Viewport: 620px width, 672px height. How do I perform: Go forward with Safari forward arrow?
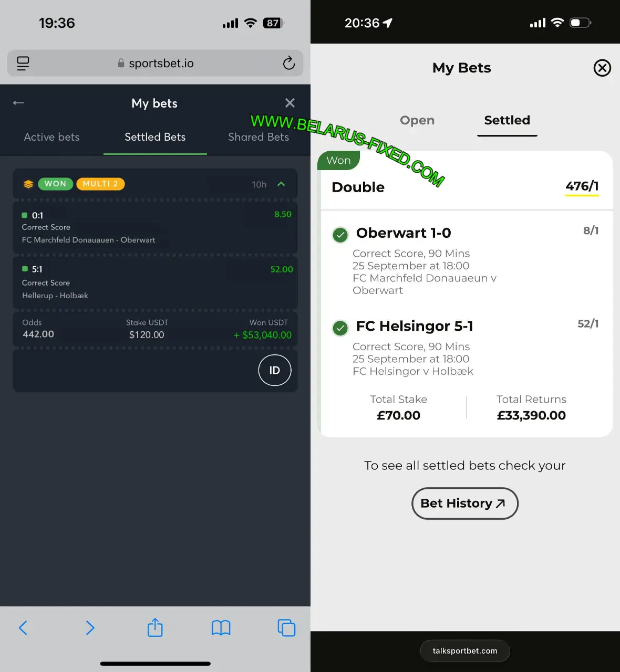tap(90, 628)
